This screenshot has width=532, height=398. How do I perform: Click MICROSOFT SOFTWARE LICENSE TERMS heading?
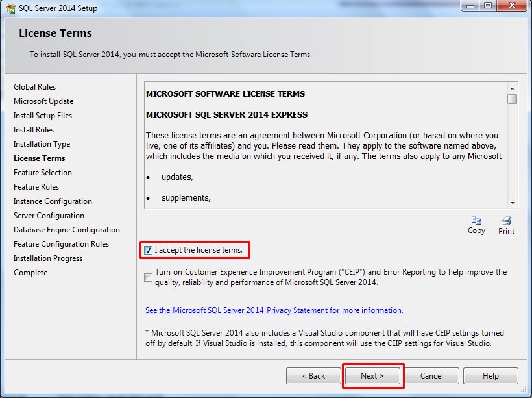tap(225, 94)
